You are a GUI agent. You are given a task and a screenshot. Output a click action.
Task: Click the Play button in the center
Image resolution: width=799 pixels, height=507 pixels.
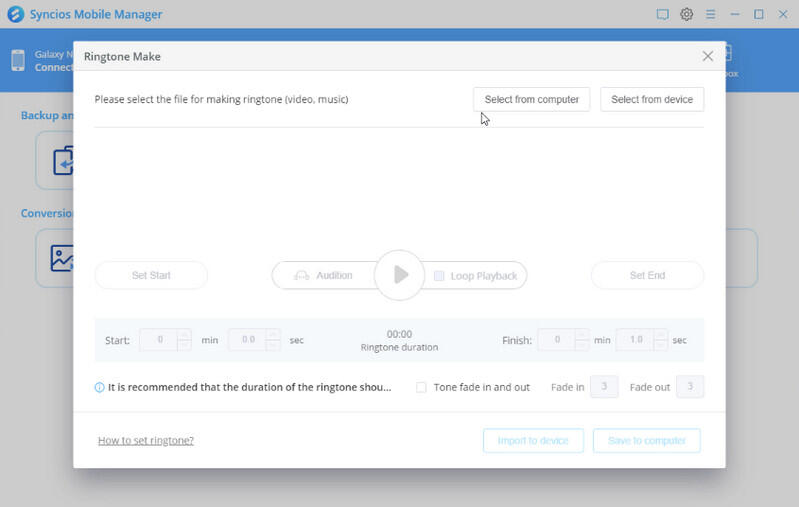point(400,275)
